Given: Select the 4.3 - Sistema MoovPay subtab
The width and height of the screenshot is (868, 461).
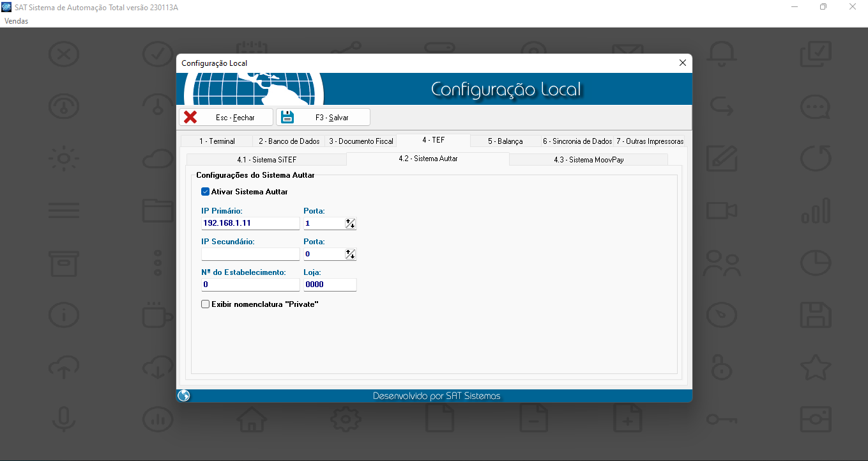Looking at the screenshot, I should click(588, 160).
